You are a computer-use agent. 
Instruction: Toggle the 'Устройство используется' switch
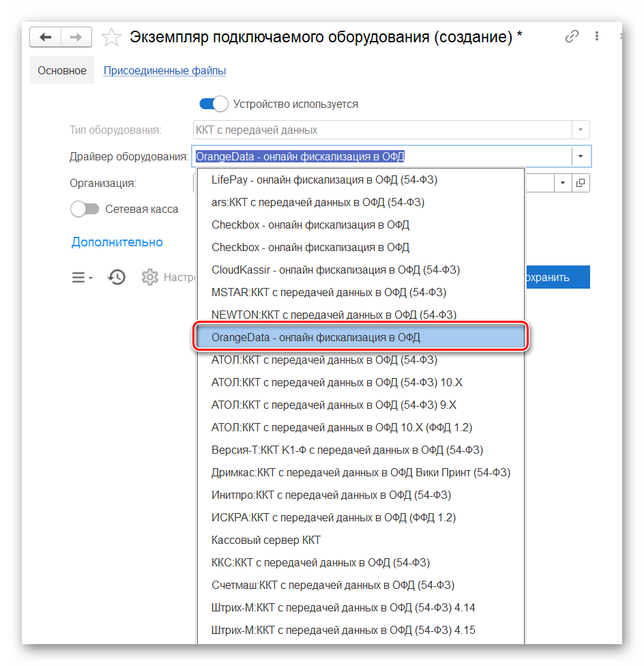(x=214, y=104)
